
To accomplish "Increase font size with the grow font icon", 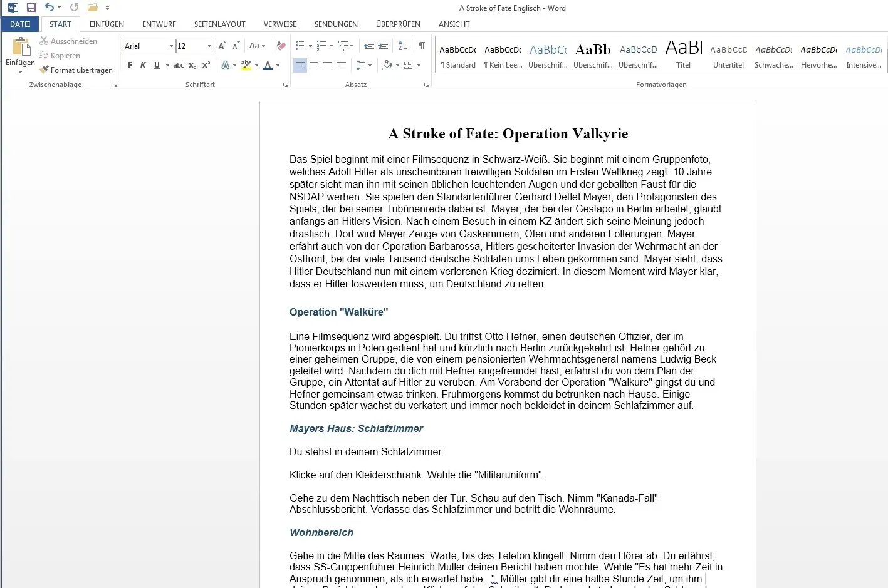I will pos(222,46).
